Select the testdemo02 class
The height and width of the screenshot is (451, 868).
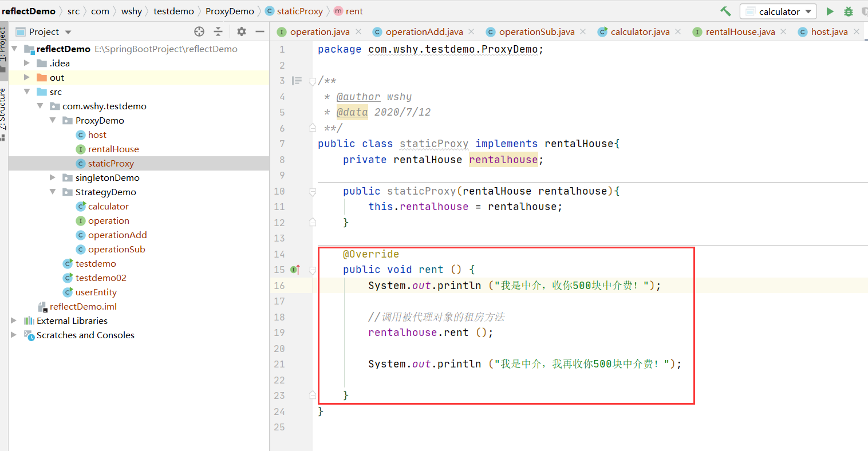point(101,278)
